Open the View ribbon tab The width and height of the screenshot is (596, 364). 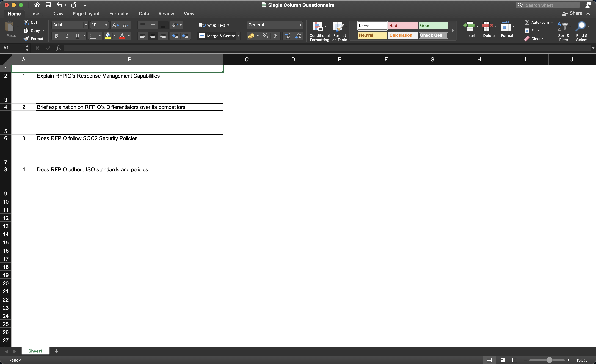(189, 13)
